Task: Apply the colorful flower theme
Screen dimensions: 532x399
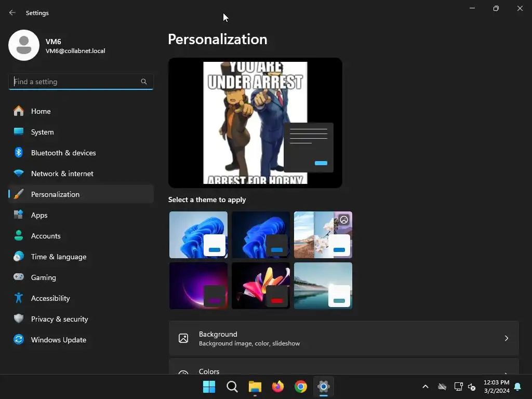Action: [x=261, y=286]
